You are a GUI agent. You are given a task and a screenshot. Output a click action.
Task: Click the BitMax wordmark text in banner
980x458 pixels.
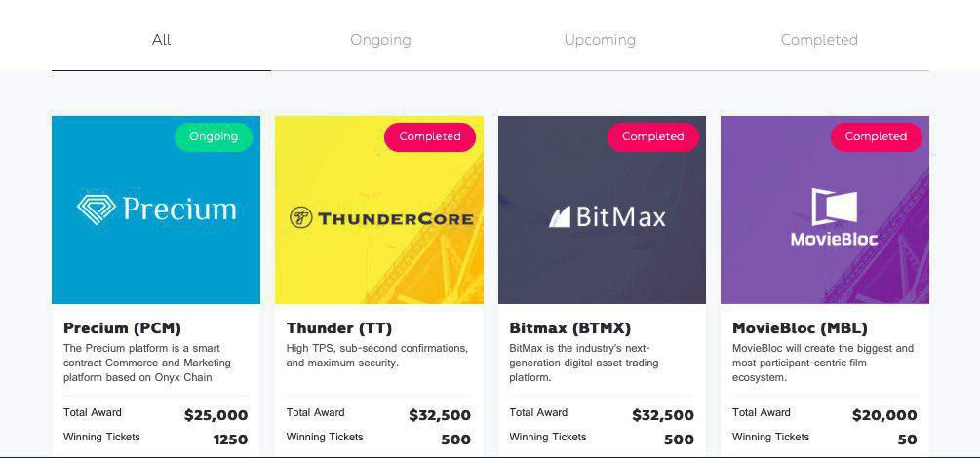pyautogui.click(x=620, y=216)
